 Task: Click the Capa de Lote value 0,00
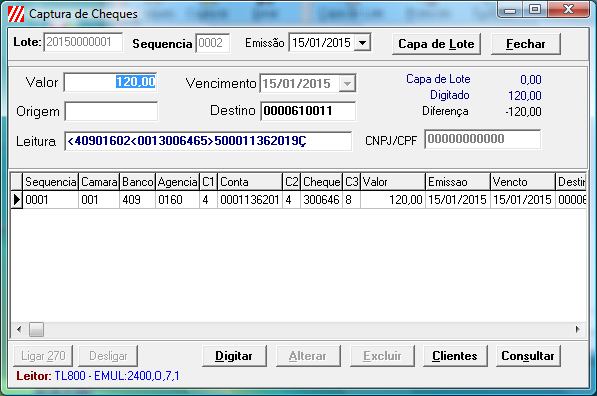coord(531,80)
